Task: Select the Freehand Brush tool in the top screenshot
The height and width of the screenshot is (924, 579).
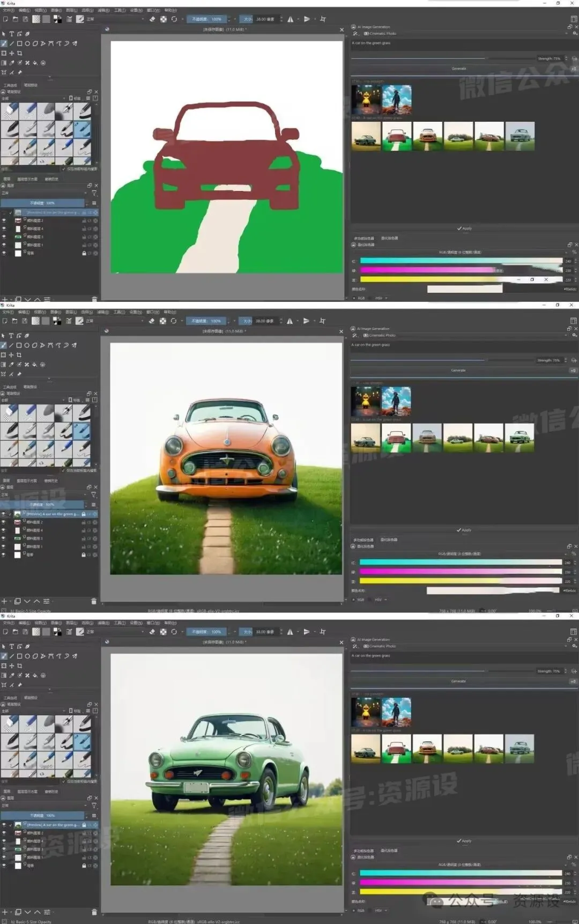Action: point(4,43)
